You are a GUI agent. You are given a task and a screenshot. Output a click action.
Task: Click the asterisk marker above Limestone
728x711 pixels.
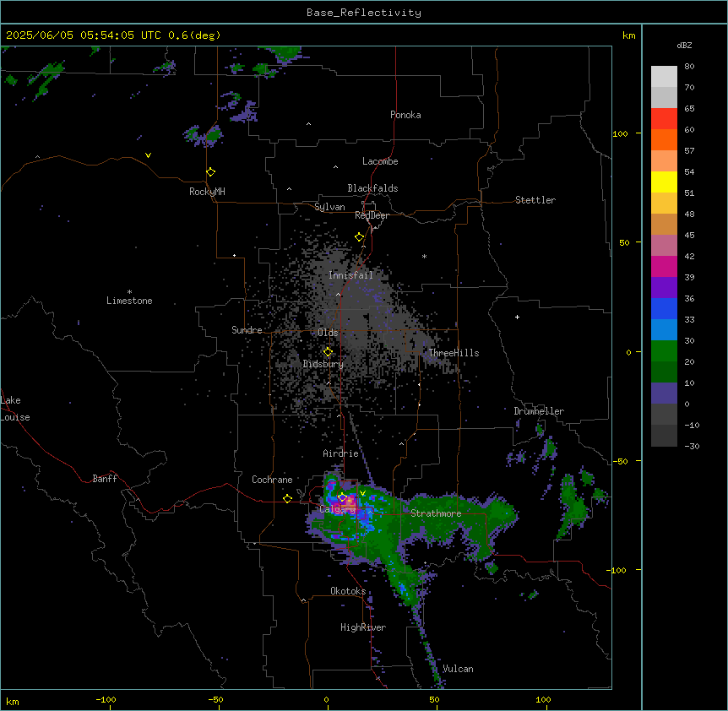[129, 292]
